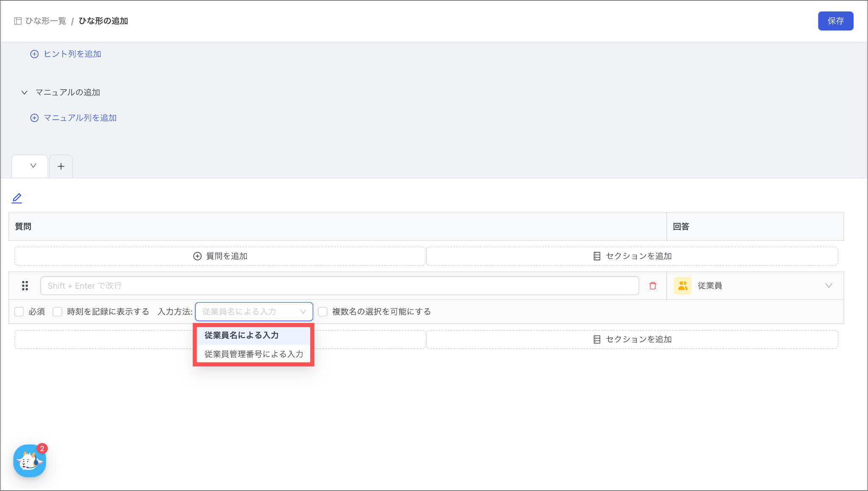Click the pencil edit icon
Viewport: 868px width, 491px height.
tap(17, 198)
